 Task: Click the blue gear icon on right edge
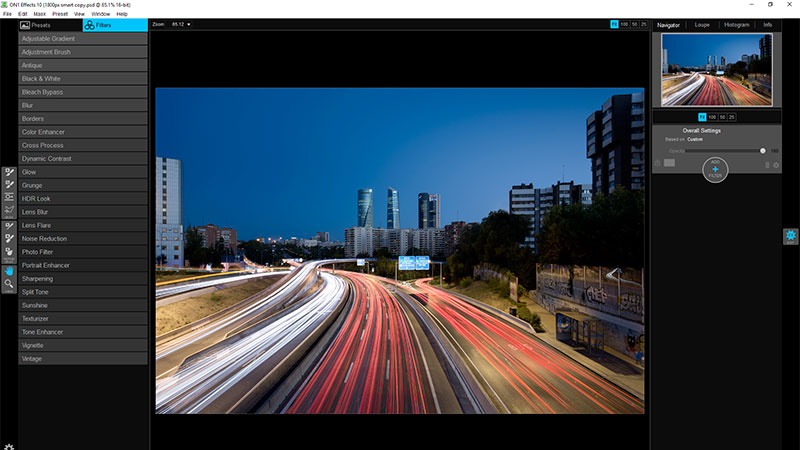click(790, 236)
